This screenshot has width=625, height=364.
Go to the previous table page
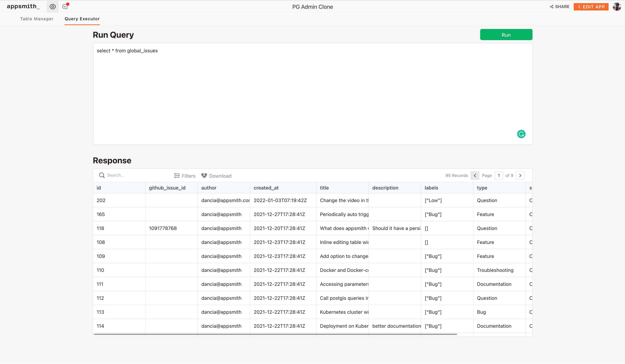tap(475, 176)
